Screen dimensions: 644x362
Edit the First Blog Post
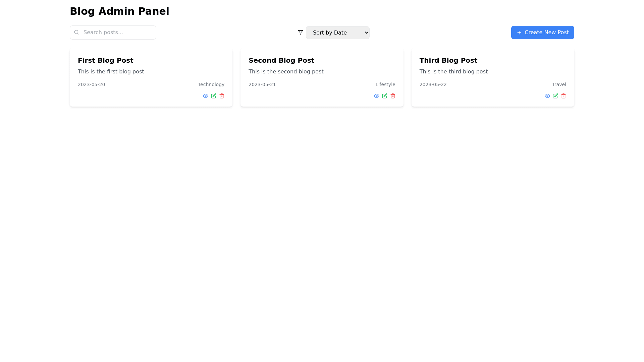pyautogui.click(x=213, y=96)
